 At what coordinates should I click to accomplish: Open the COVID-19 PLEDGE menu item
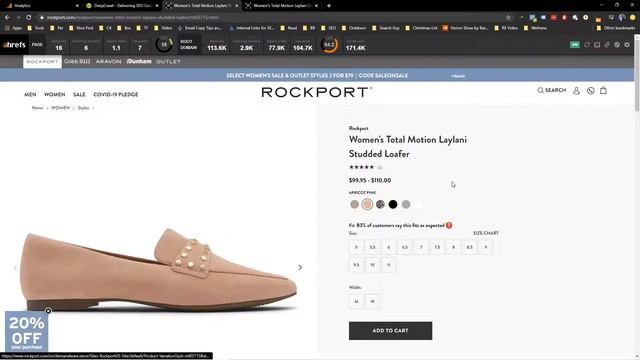point(116,94)
